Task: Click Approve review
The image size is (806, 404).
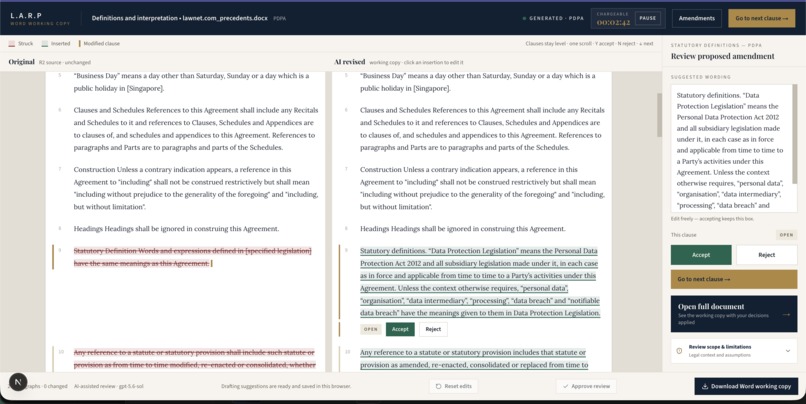Action: [x=586, y=386]
